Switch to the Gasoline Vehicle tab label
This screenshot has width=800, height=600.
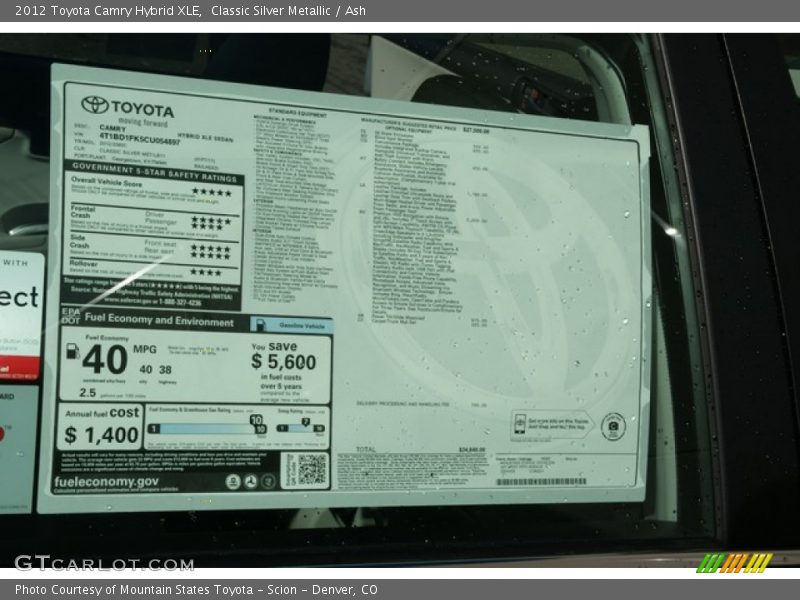(x=302, y=325)
